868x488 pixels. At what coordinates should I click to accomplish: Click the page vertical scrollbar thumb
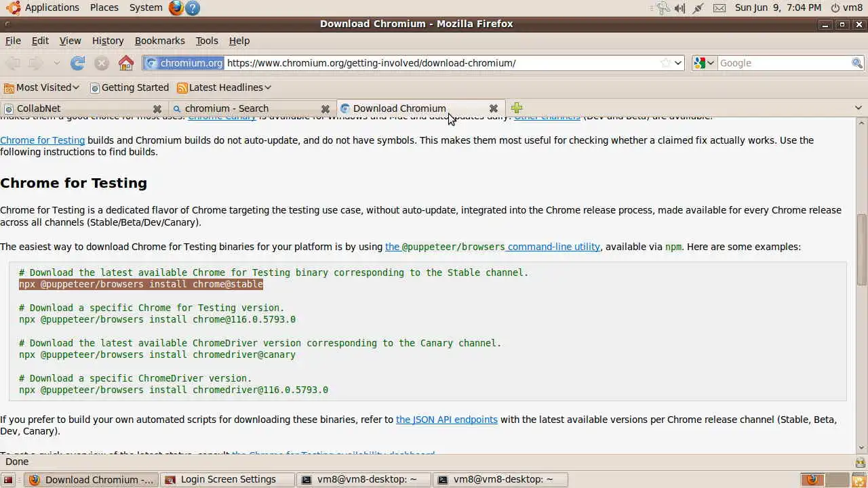click(x=862, y=250)
